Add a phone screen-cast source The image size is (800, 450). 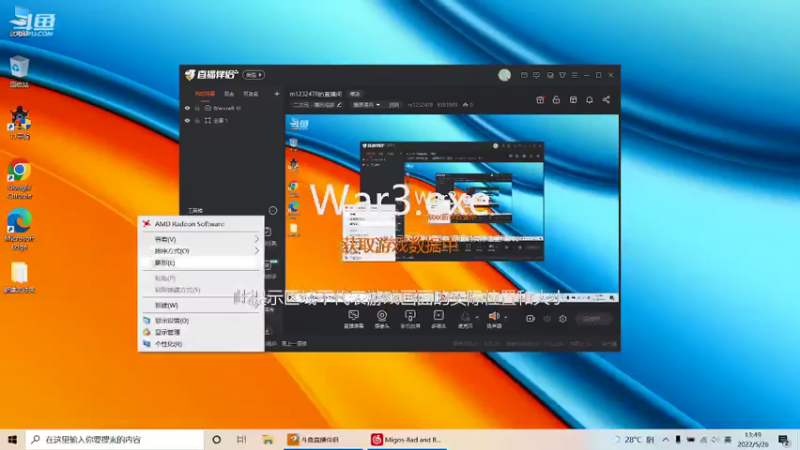410,319
